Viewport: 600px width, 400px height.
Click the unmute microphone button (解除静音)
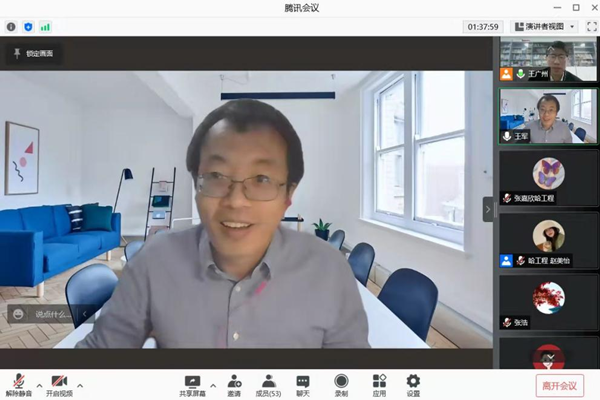coord(18,384)
